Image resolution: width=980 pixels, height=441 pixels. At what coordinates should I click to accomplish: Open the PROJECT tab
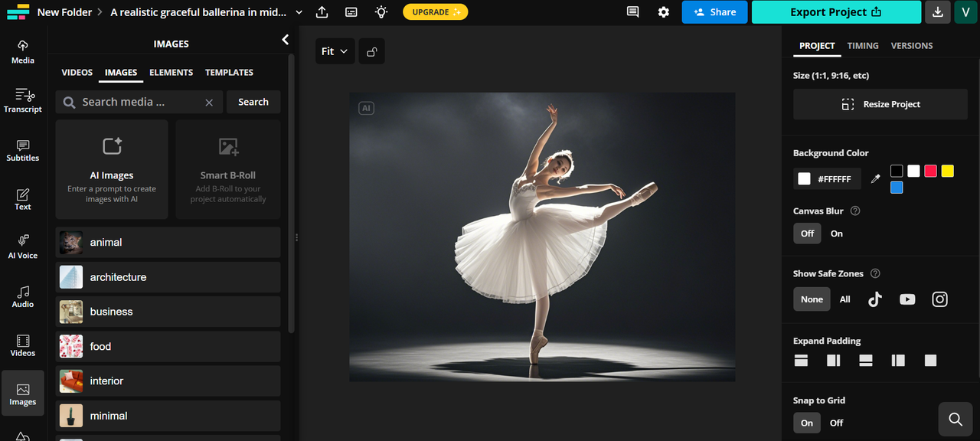click(817, 46)
